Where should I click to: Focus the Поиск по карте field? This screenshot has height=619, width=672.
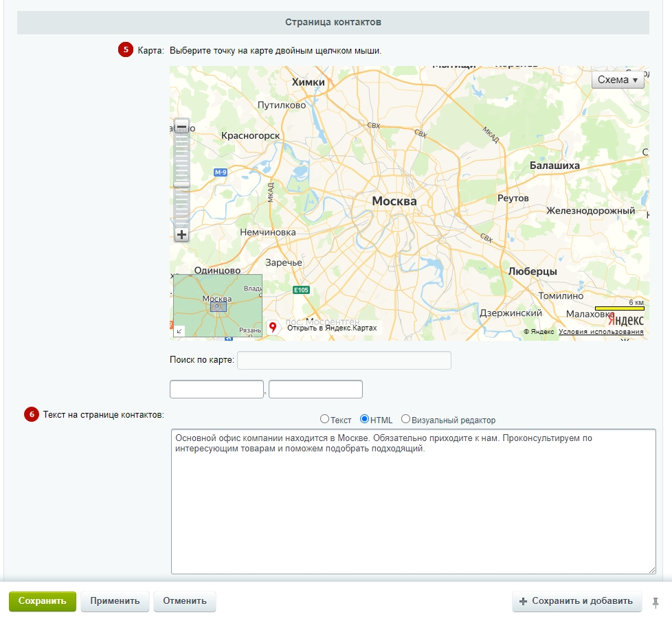pyautogui.click(x=344, y=360)
